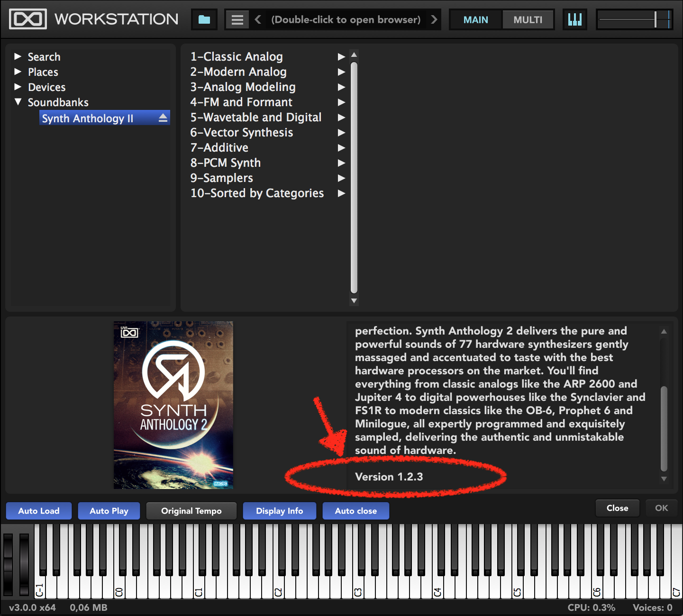Expand the Places tree node

coord(18,72)
